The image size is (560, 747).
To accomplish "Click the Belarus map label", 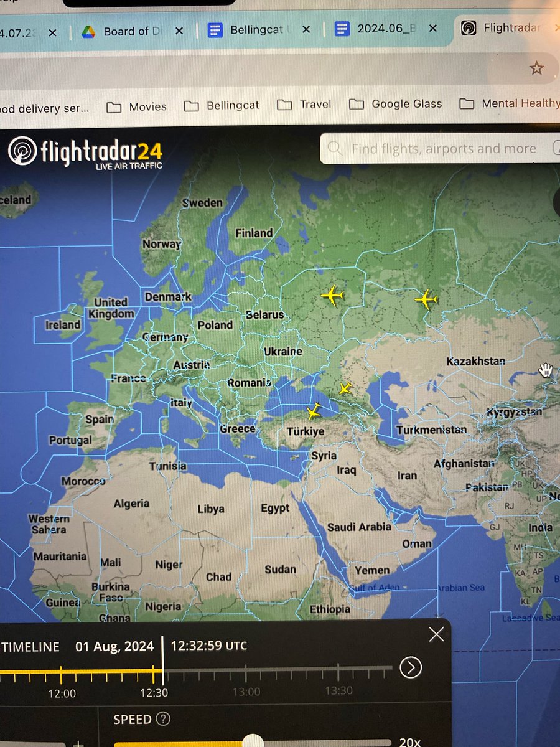I will [x=264, y=314].
